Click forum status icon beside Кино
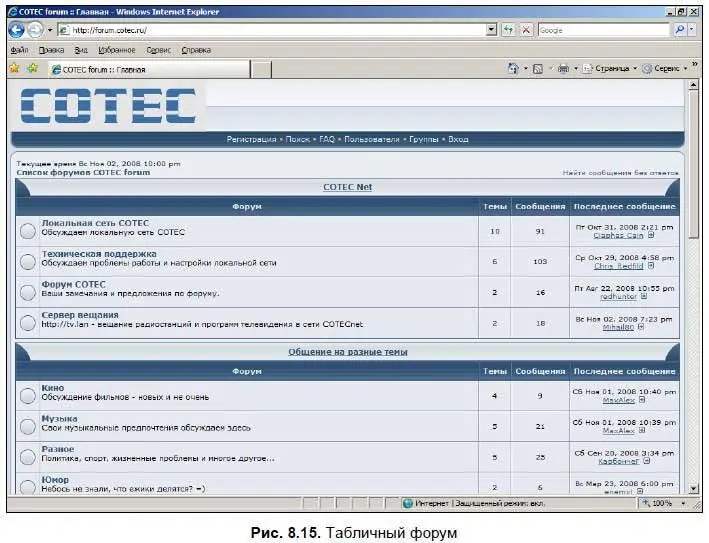Screen dimensions: 709x543 point(27,395)
